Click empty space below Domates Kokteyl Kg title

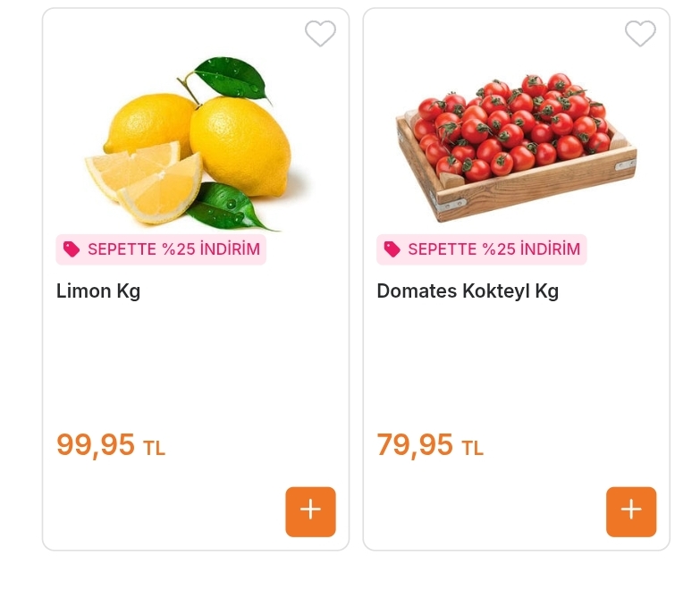pyautogui.click(x=516, y=366)
